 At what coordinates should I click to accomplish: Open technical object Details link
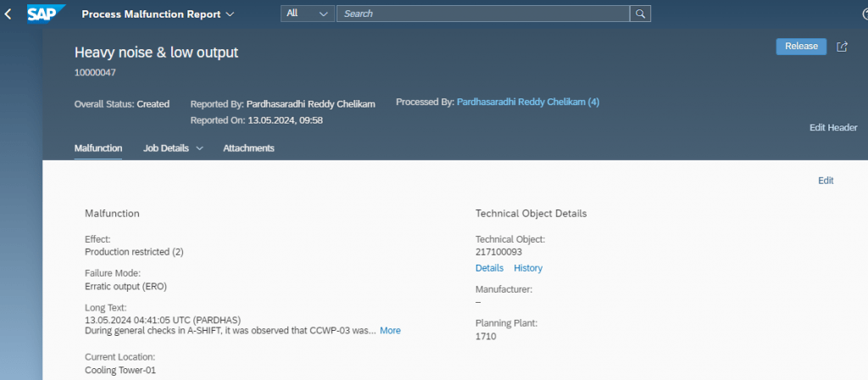489,268
